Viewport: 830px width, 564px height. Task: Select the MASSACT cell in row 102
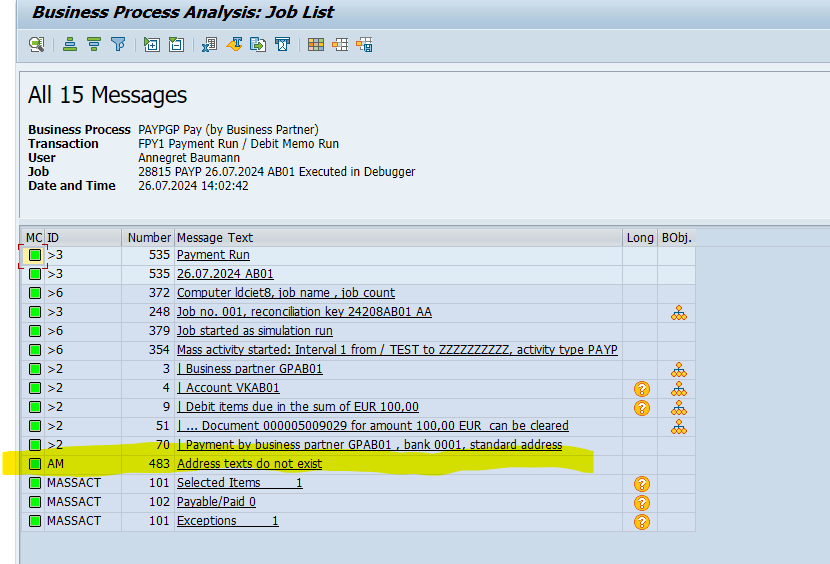click(x=83, y=502)
